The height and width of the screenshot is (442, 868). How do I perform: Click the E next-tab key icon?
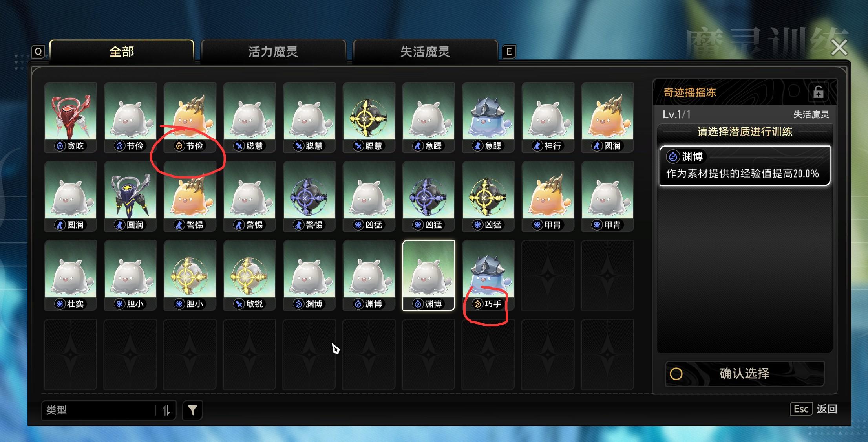509,51
